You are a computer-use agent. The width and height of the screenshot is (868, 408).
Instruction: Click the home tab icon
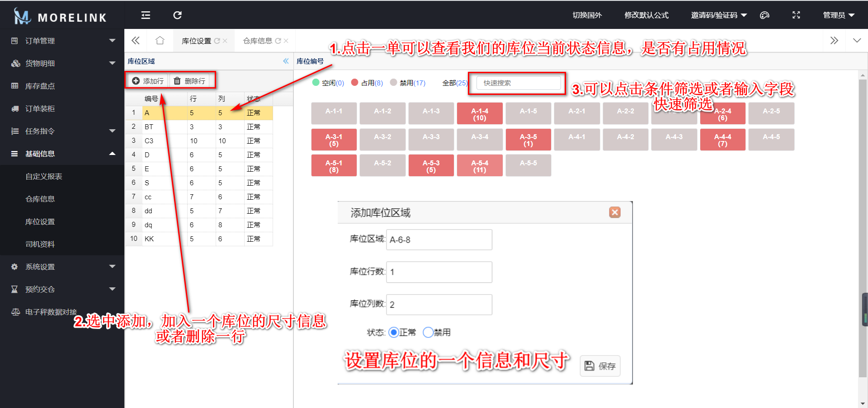(x=160, y=41)
